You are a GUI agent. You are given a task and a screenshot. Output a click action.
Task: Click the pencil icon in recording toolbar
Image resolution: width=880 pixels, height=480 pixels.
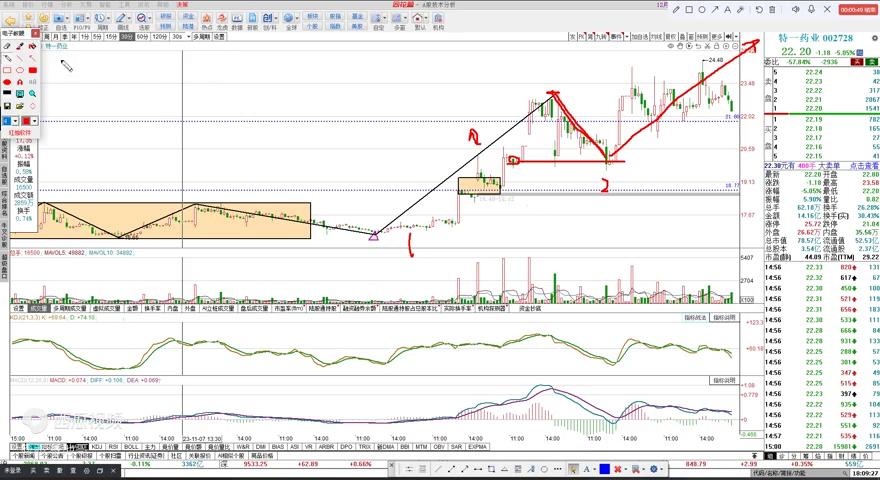point(676,10)
